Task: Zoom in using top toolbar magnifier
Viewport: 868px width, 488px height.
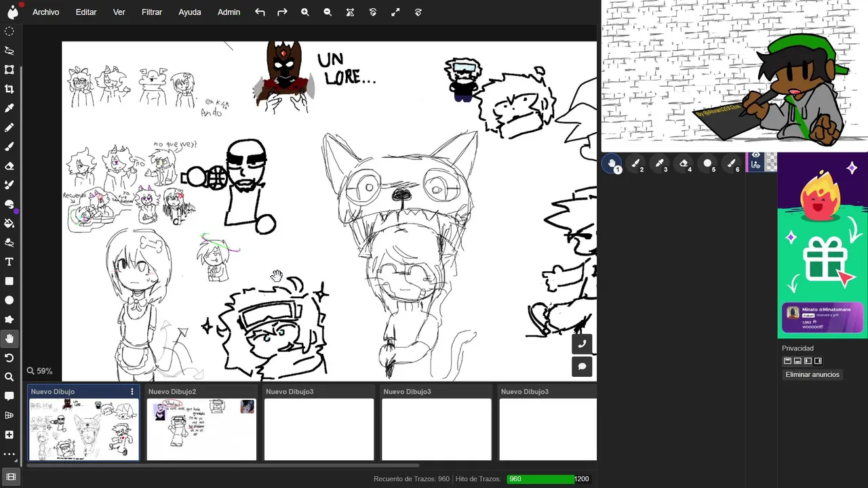Action: (x=305, y=12)
